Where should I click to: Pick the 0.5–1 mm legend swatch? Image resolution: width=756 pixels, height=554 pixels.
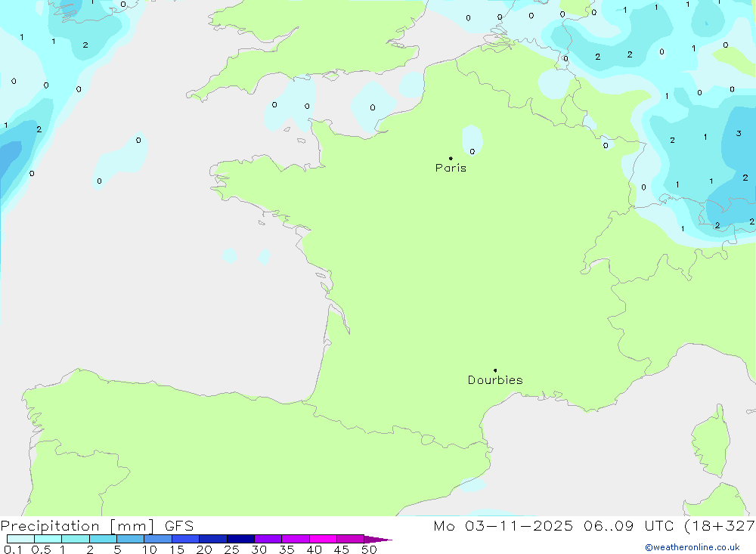pyautogui.click(x=48, y=539)
